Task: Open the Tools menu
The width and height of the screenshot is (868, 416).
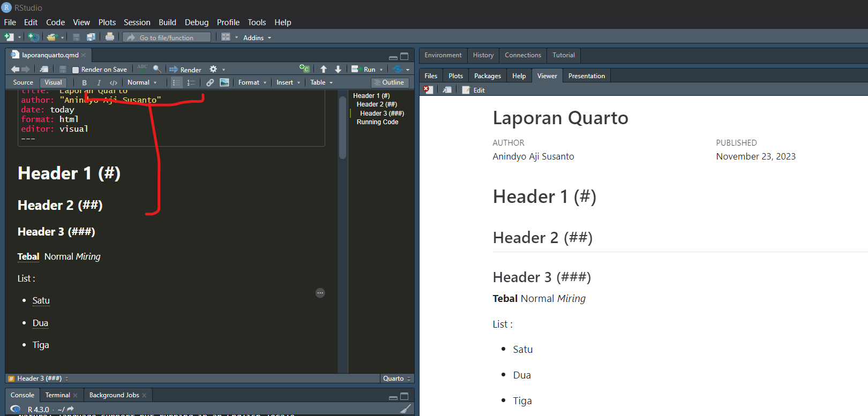Action: click(257, 22)
